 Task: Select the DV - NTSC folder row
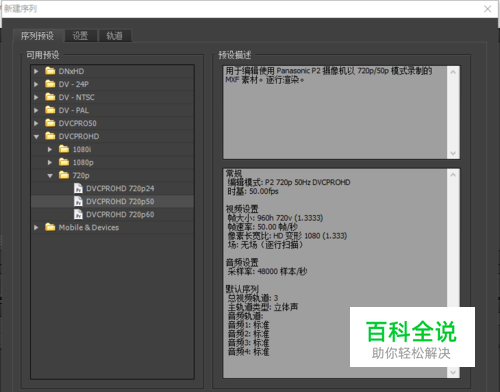click(x=112, y=97)
